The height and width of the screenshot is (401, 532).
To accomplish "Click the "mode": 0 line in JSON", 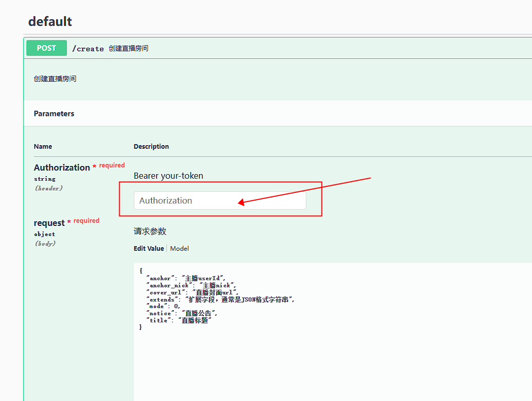I will coord(163,306).
